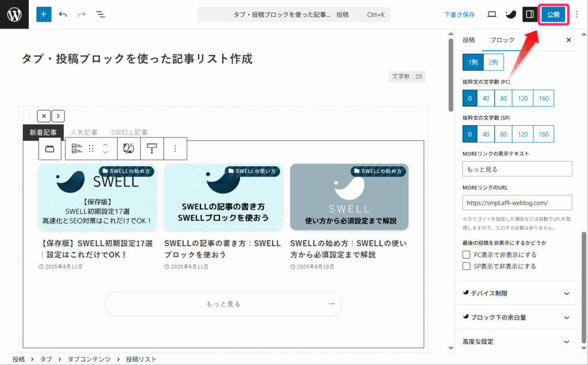Click the 投稿 breadcrumb
The width and height of the screenshot is (588, 365).
[x=18, y=359]
